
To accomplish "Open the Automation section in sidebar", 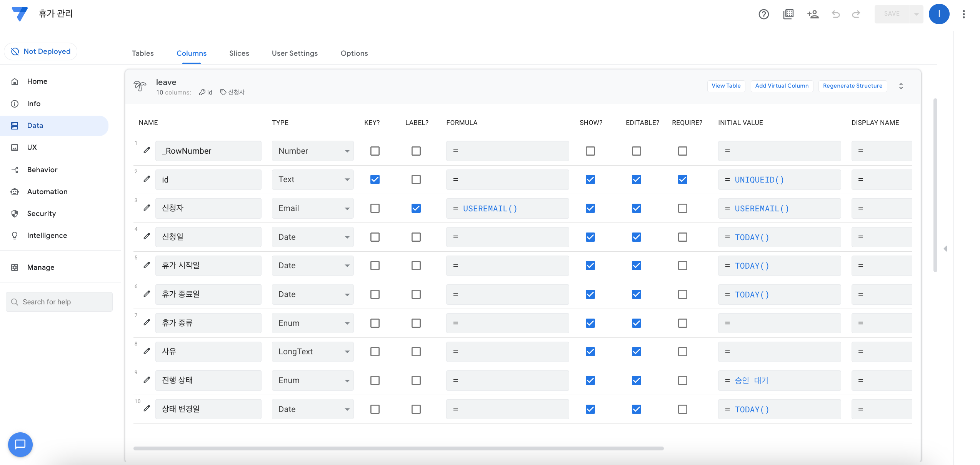I will pyautogui.click(x=47, y=191).
